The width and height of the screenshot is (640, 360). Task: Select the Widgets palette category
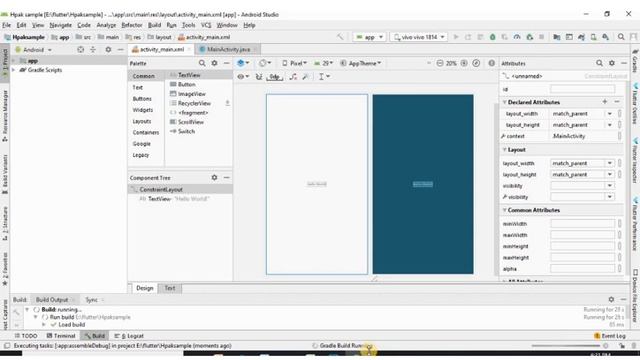[x=143, y=110]
